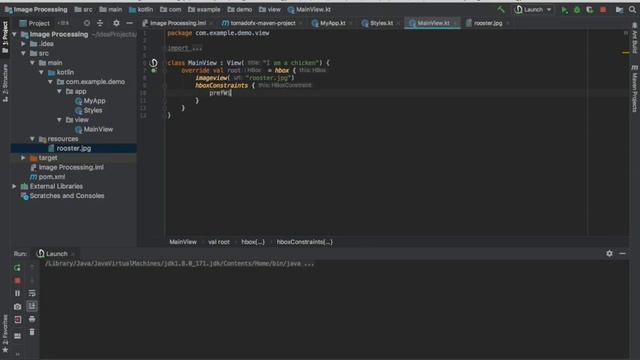Open Search Everywhere magnifier icon
This screenshot has height=360, width=640.
coord(632,10)
